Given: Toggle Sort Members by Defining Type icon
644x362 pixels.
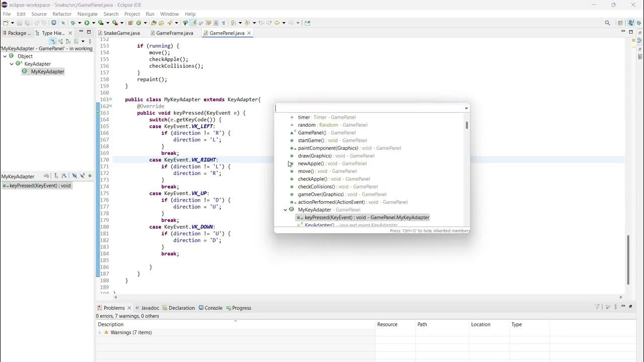Looking at the screenshot, I should (64, 176).
